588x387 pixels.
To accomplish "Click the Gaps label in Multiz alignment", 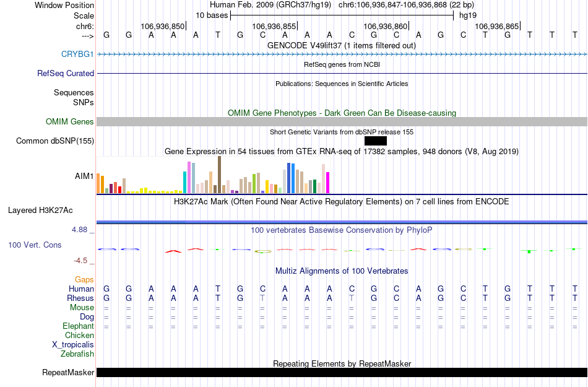I will pos(84,279).
